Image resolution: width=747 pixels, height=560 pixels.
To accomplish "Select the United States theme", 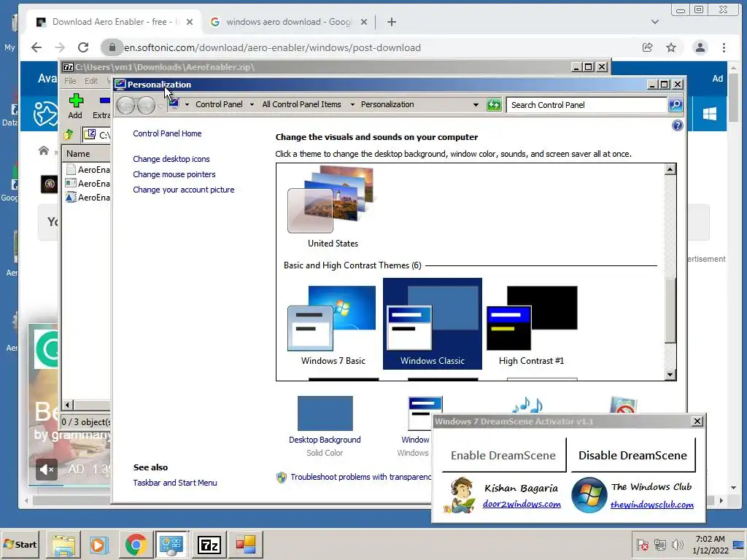I will coord(333,206).
